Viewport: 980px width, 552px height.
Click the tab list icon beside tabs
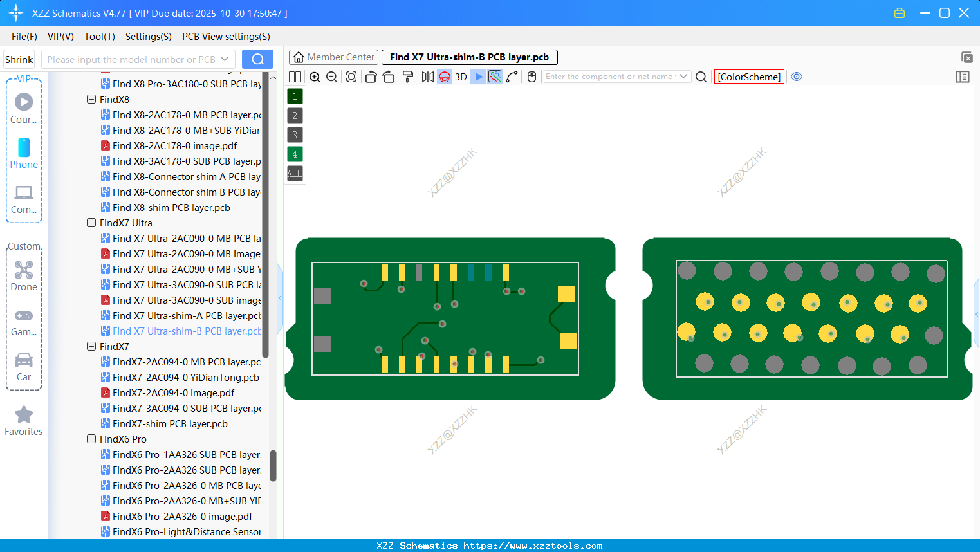pyautogui.click(x=966, y=57)
